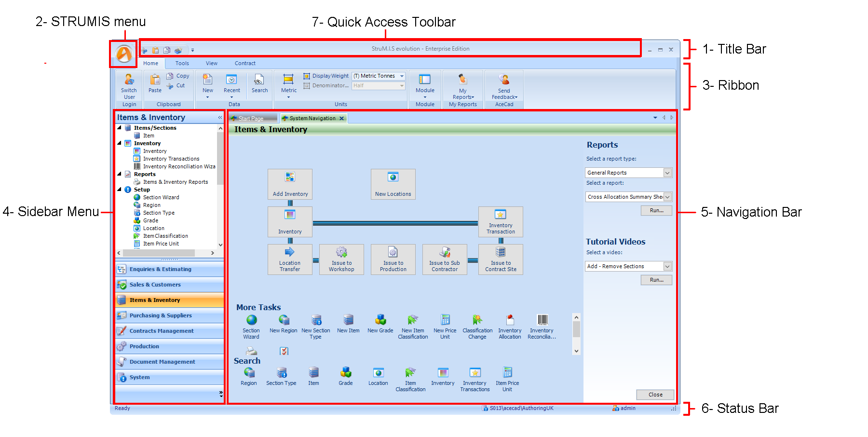Launch Section Wizard under More Tasks

pos(251,327)
